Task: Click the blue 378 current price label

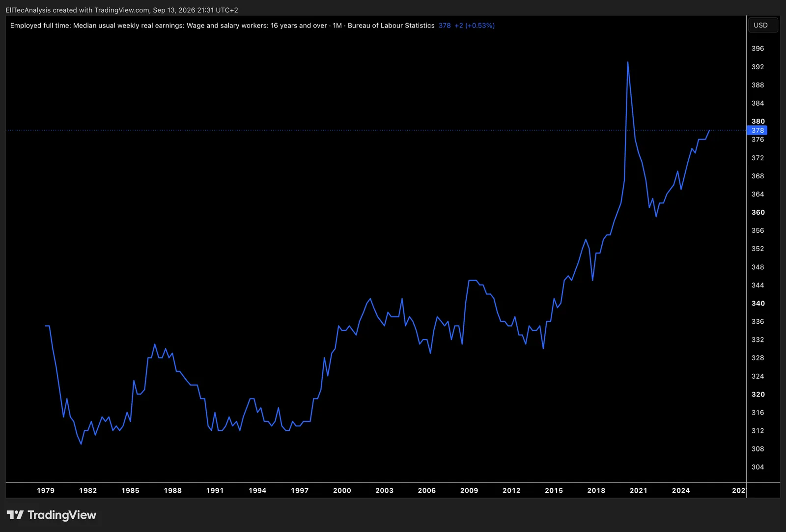Action: [x=757, y=130]
